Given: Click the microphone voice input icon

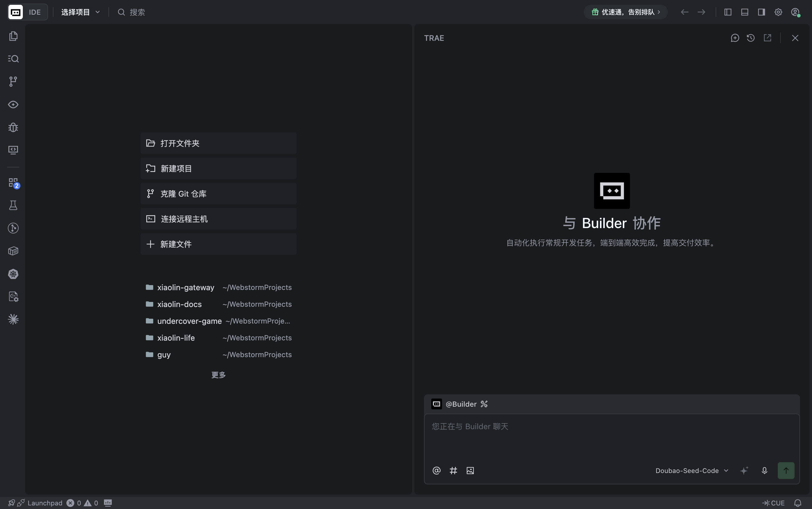Looking at the screenshot, I should click(x=765, y=471).
